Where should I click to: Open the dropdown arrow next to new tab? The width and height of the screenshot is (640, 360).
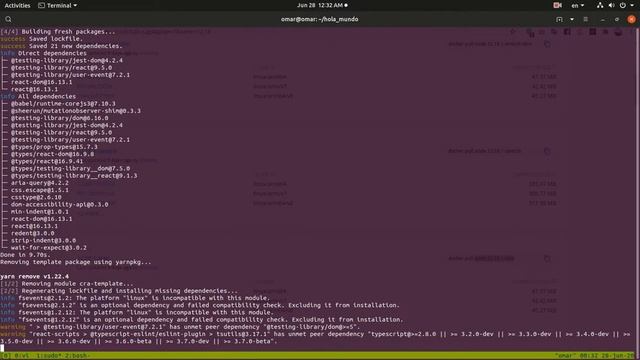click(x=572, y=19)
